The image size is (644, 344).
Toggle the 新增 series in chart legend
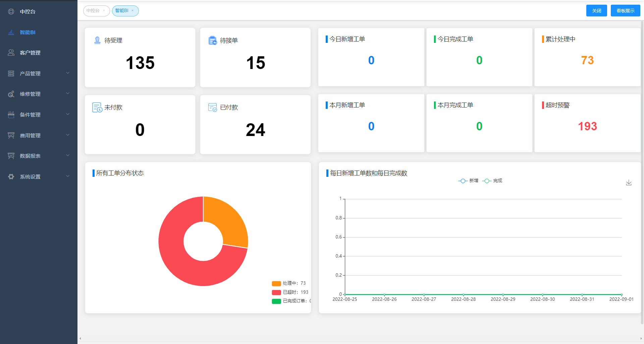[468, 181]
